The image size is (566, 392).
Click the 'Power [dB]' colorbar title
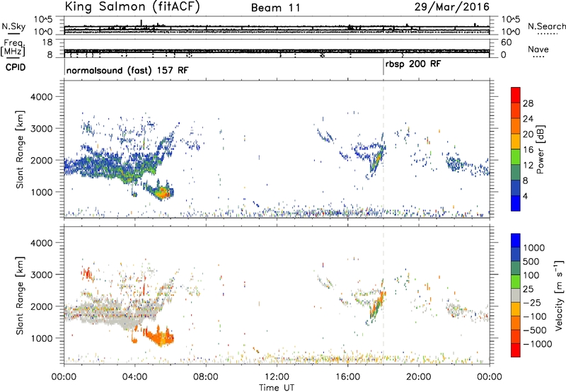tap(540, 149)
